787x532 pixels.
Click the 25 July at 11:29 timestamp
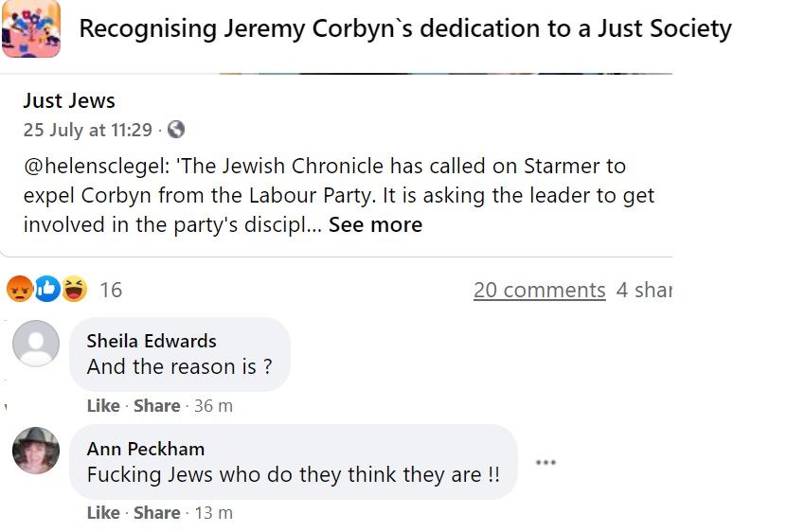(x=87, y=131)
